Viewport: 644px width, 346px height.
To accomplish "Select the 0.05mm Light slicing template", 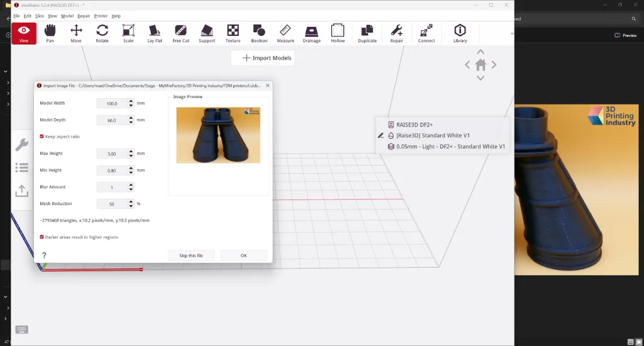I will [447, 147].
